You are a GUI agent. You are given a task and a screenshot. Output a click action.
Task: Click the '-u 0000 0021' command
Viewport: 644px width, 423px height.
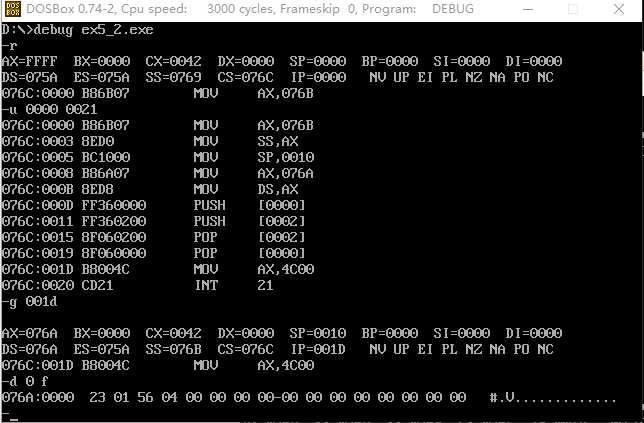(x=49, y=109)
